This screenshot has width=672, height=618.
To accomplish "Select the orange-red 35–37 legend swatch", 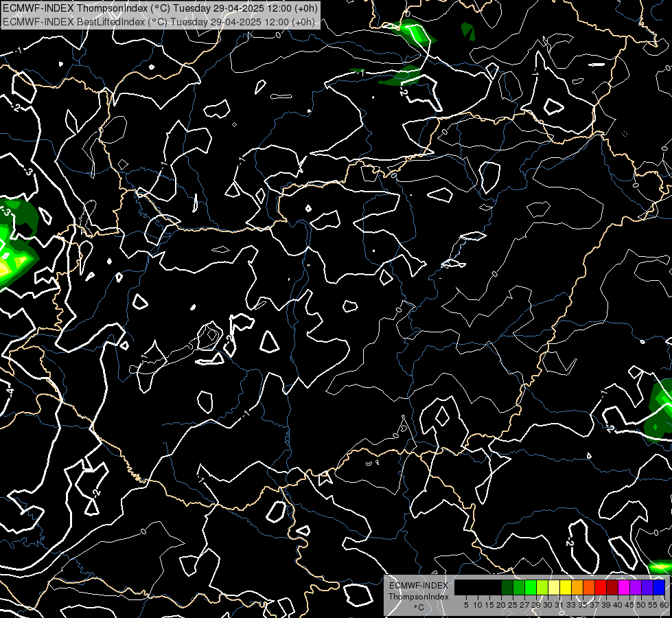I will (589, 587).
